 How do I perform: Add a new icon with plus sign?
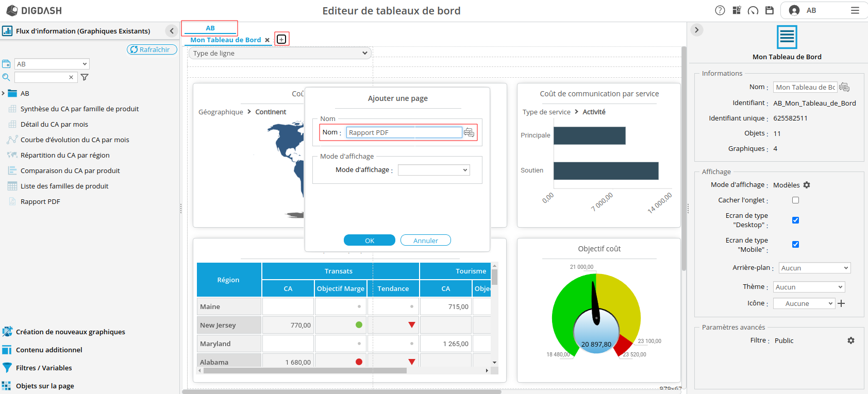pyautogui.click(x=841, y=303)
